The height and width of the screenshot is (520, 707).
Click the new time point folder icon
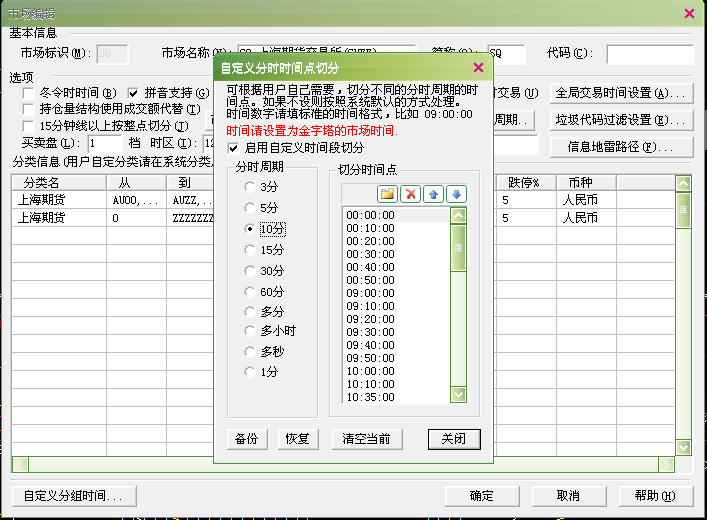(x=387, y=193)
